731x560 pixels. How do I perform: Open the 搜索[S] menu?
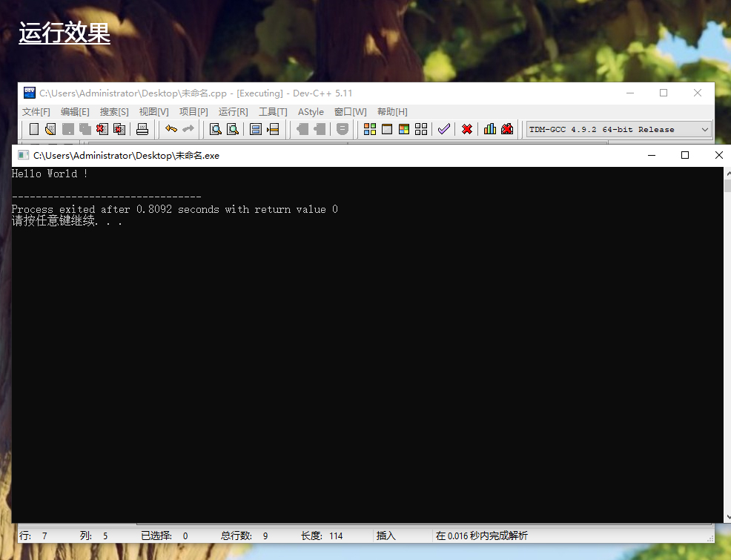113,112
